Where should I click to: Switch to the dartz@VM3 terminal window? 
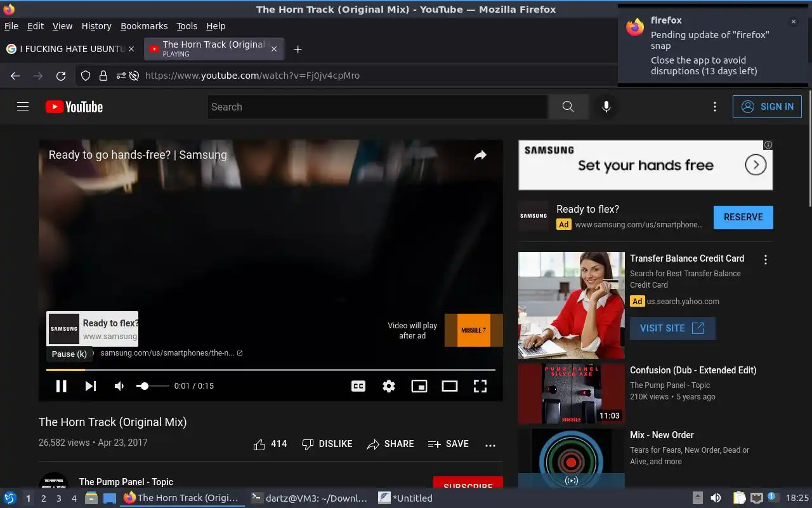click(x=309, y=498)
